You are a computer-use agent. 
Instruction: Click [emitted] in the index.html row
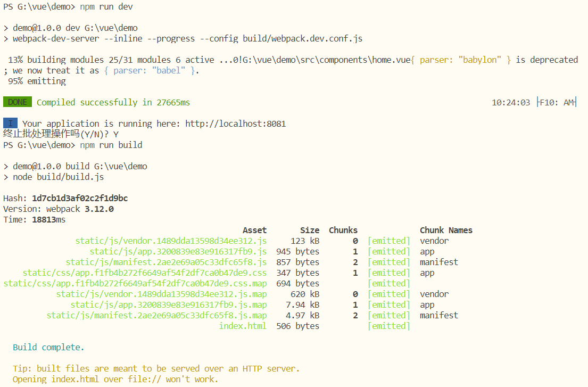(389, 326)
